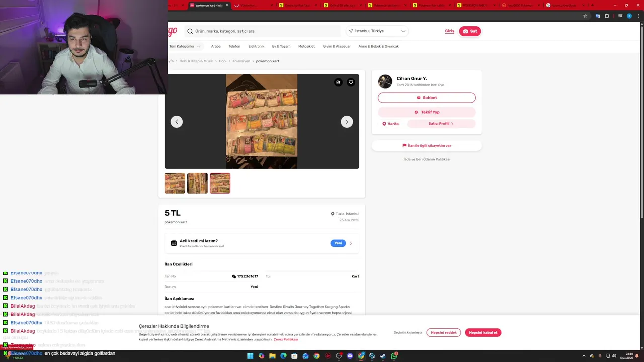Report listing via İlan ile ilgili şikayetim var

(x=427, y=146)
